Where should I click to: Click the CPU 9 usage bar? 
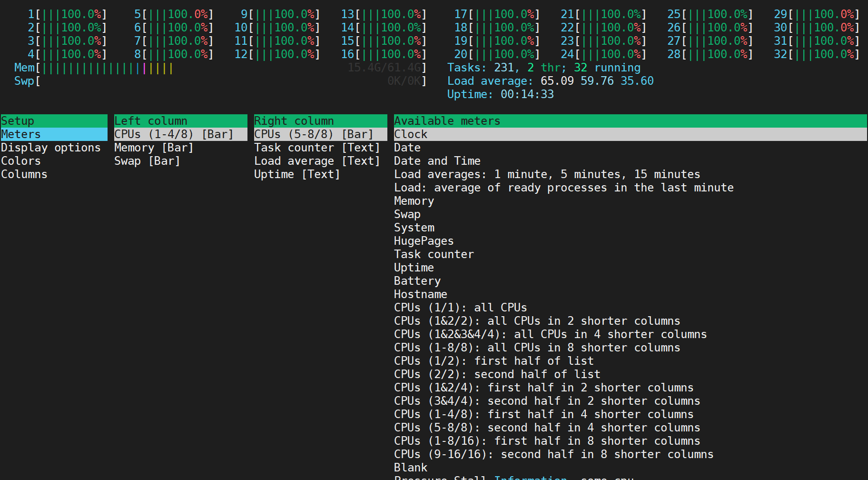[x=280, y=14]
